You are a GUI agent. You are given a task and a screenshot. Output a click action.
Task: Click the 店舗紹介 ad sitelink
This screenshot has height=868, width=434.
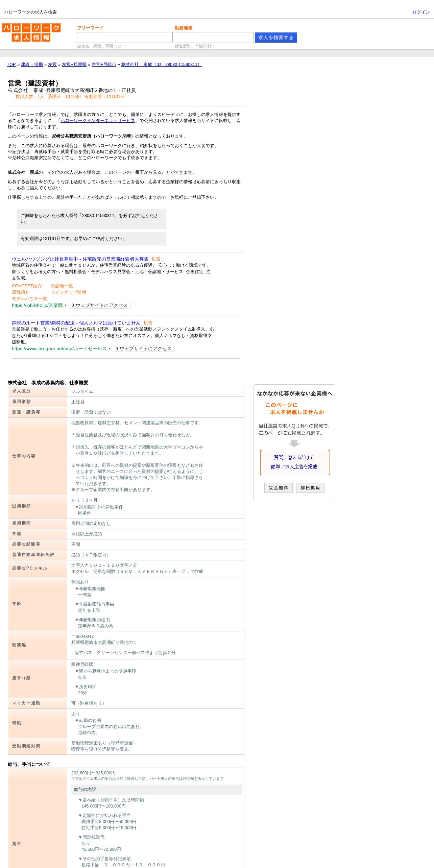click(21, 292)
